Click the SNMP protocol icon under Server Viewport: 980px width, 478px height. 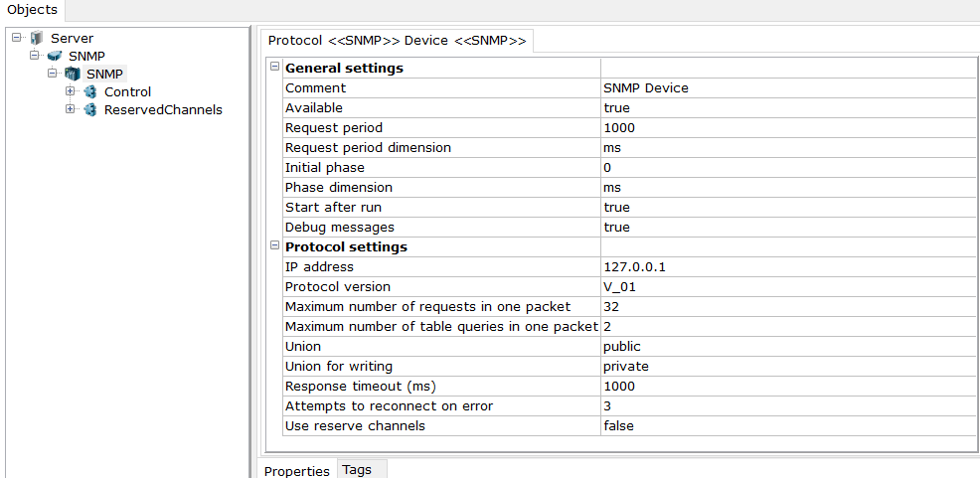pos(56,56)
